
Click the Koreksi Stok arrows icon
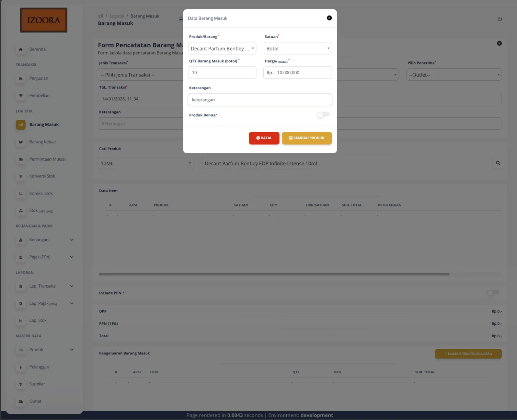(x=21, y=193)
